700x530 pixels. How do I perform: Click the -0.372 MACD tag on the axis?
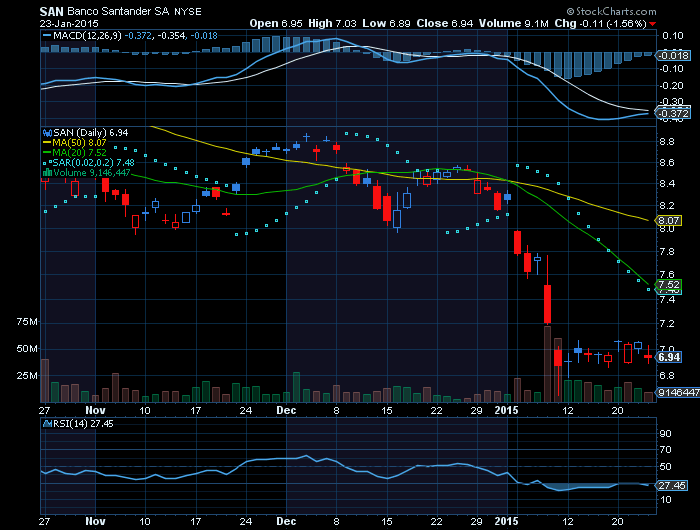click(673, 113)
